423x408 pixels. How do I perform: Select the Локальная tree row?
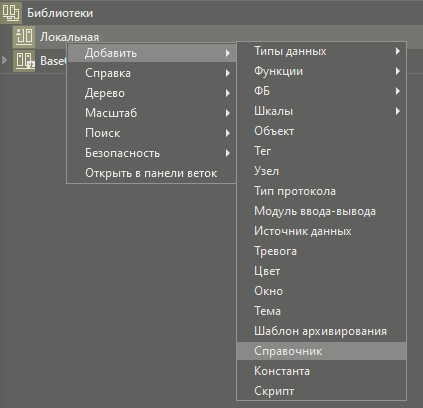[x=211, y=37]
